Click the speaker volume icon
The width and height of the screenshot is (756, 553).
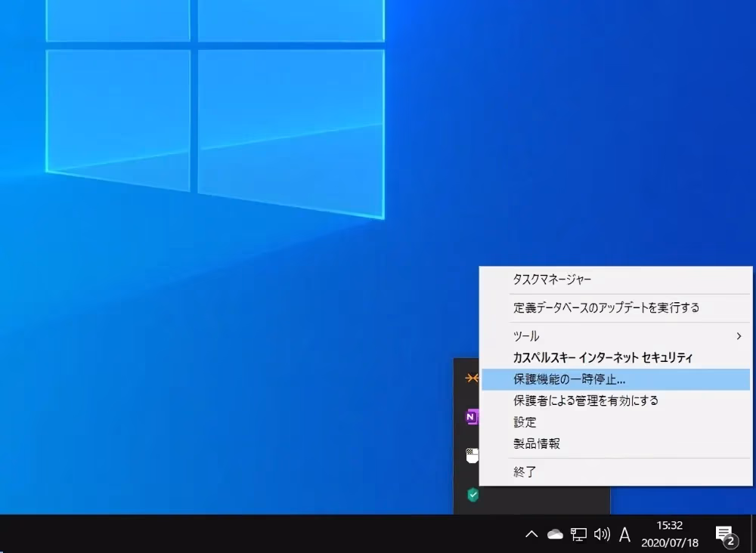pos(602,535)
